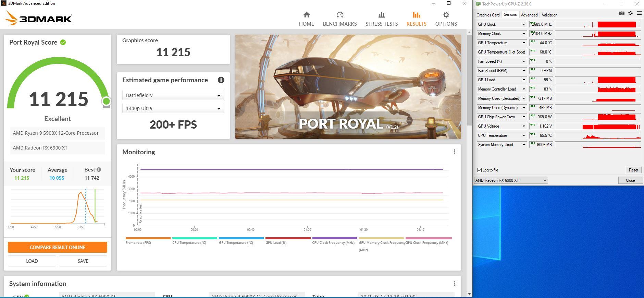Open the Monitoring panel three-dot menu
644x298 pixels.
pos(454,152)
